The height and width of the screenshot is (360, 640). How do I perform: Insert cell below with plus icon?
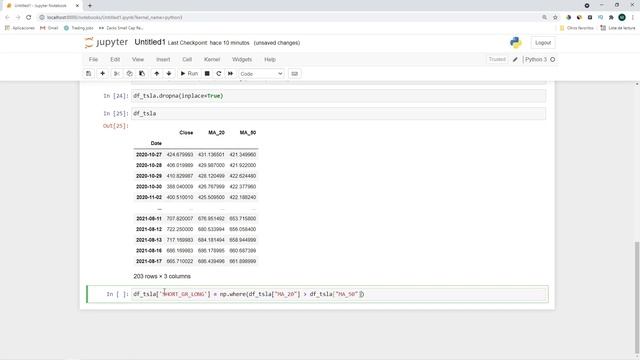tap(102, 73)
